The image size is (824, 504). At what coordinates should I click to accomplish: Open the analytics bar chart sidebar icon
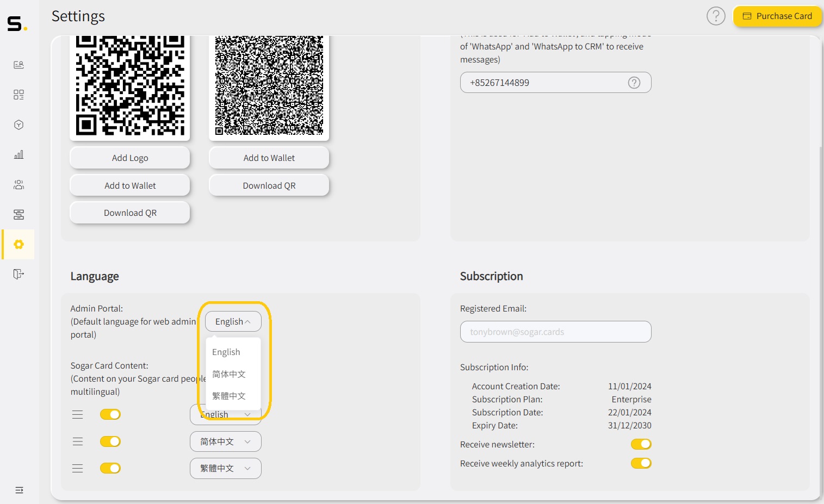click(x=18, y=154)
